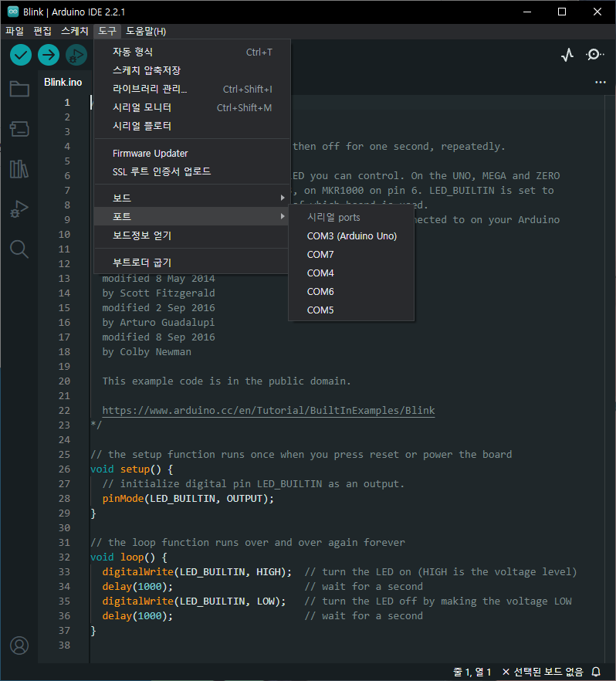Minimize the Arduino IDE window
Screen dimensions: 616x681
[x=527, y=12]
